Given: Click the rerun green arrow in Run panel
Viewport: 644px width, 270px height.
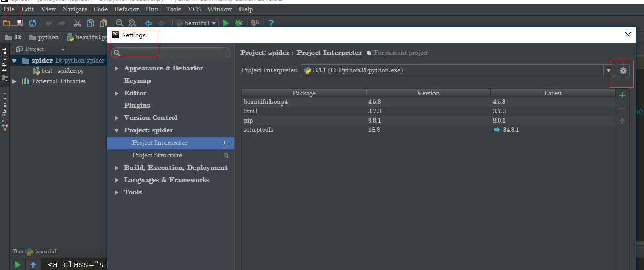Looking at the screenshot, I should point(18,264).
